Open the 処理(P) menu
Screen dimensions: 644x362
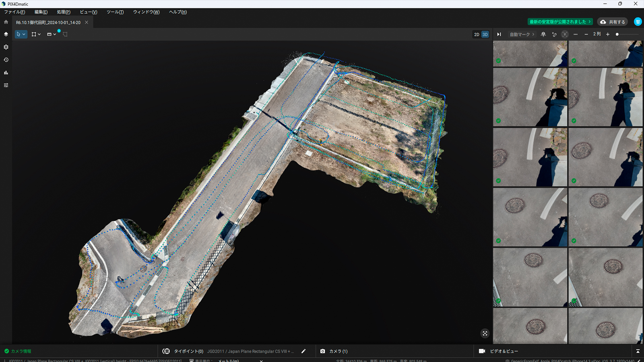pyautogui.click(x=64, y=12)
